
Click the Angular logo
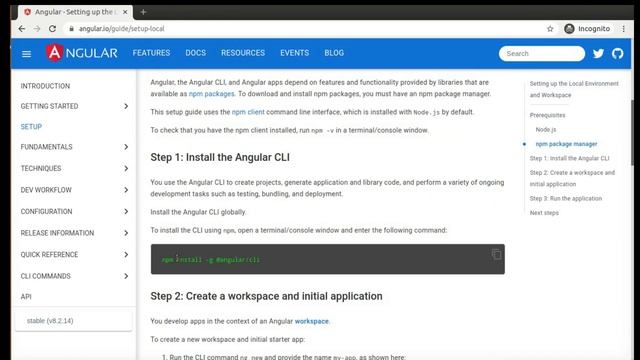coord(82,53)
